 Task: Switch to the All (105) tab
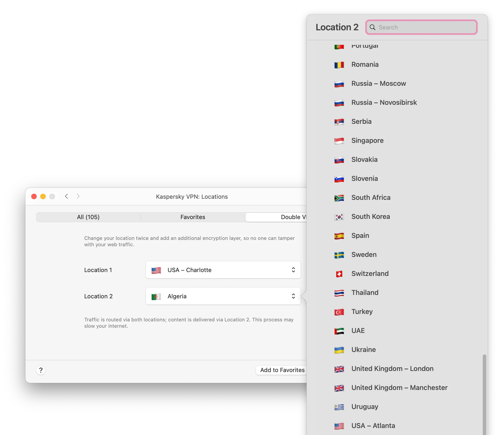(x=88, y=217)
